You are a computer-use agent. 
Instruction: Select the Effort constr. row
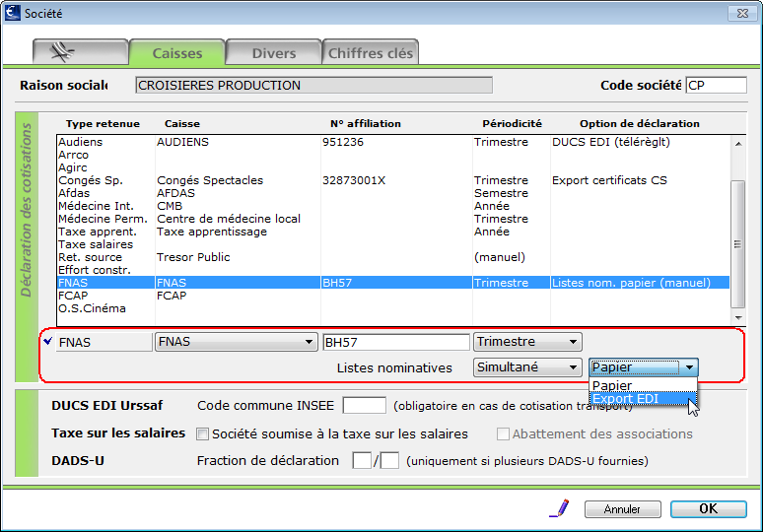(393, 270)
